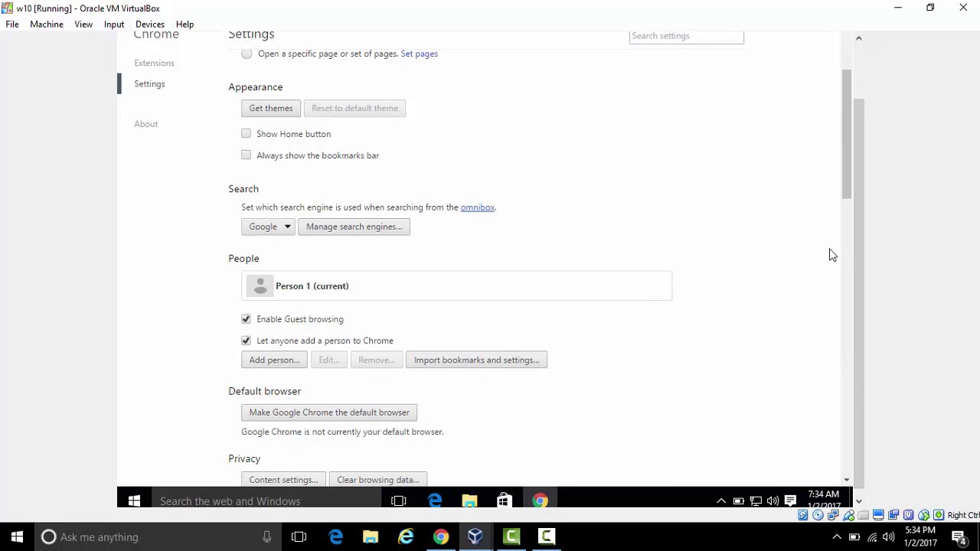Open the VirtualBox Devices menu
The width and height of the screenshot is (980, 551).
(150, 24)
